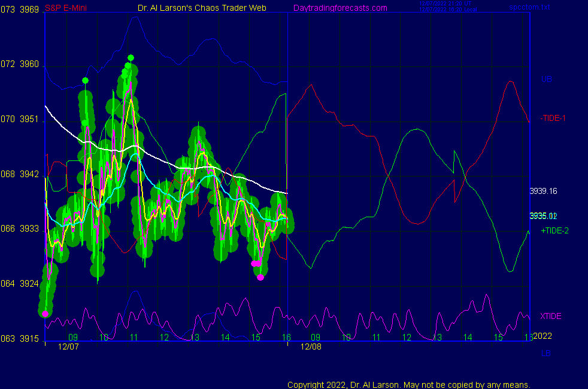
Task: Click the copyright 2022 Dr. Al Larson notice
Action: click(x=409, y=384)
